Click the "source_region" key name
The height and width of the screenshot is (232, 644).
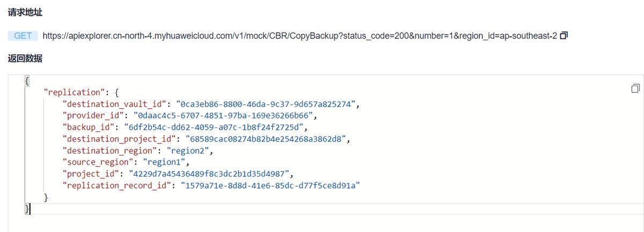(98, 162)
